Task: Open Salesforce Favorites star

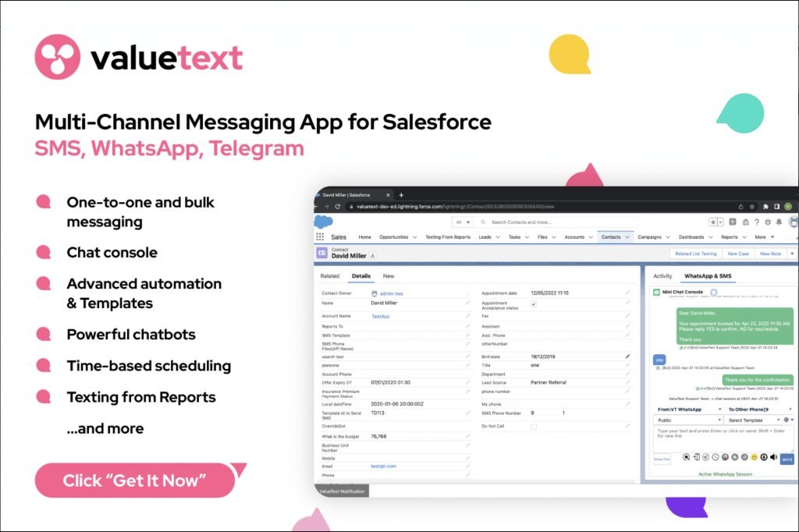Action: pos(713,222)
